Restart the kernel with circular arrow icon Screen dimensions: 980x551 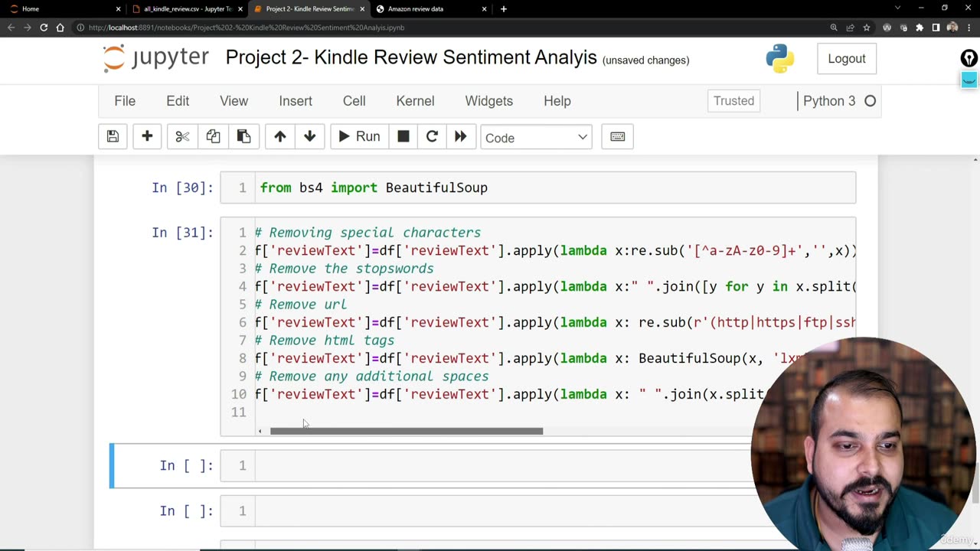(432, 137)
